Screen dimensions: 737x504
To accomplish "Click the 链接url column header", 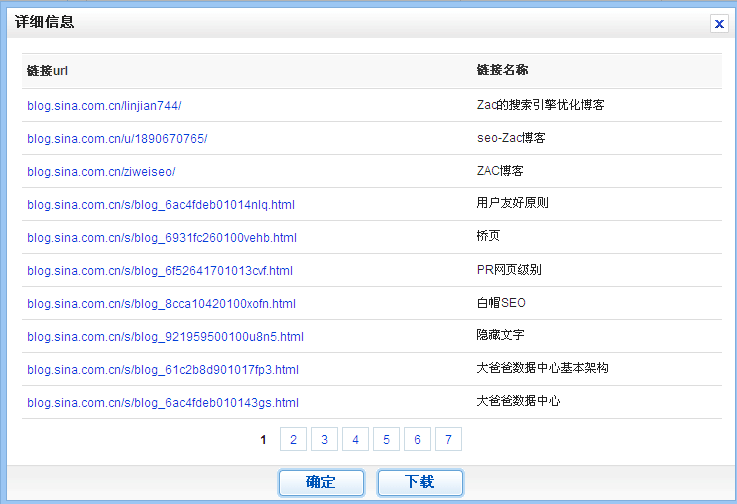I will pos(47,71).
